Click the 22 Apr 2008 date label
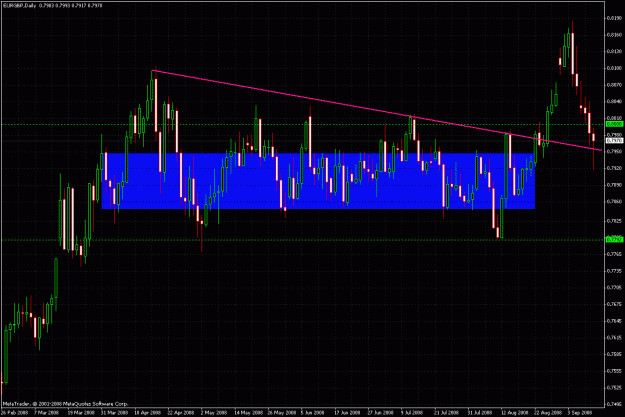Viewport: 625px width, 417px height. [x=181, y=413]
